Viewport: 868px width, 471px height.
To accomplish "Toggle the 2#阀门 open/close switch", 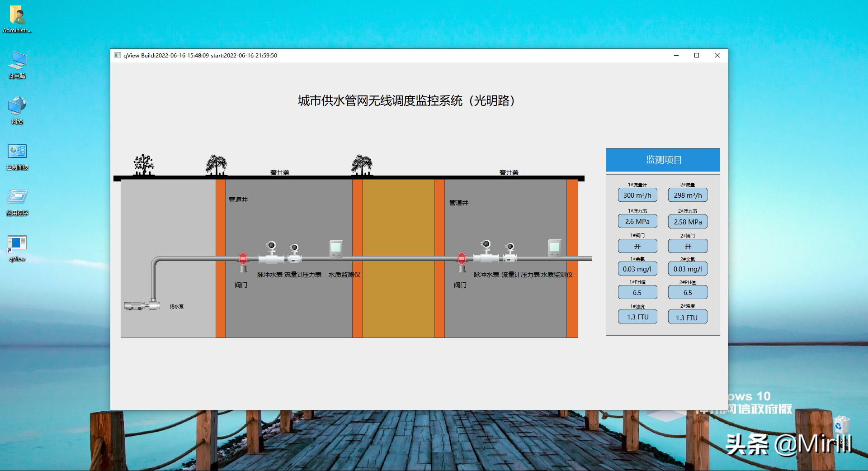I will tap(687, 246).
